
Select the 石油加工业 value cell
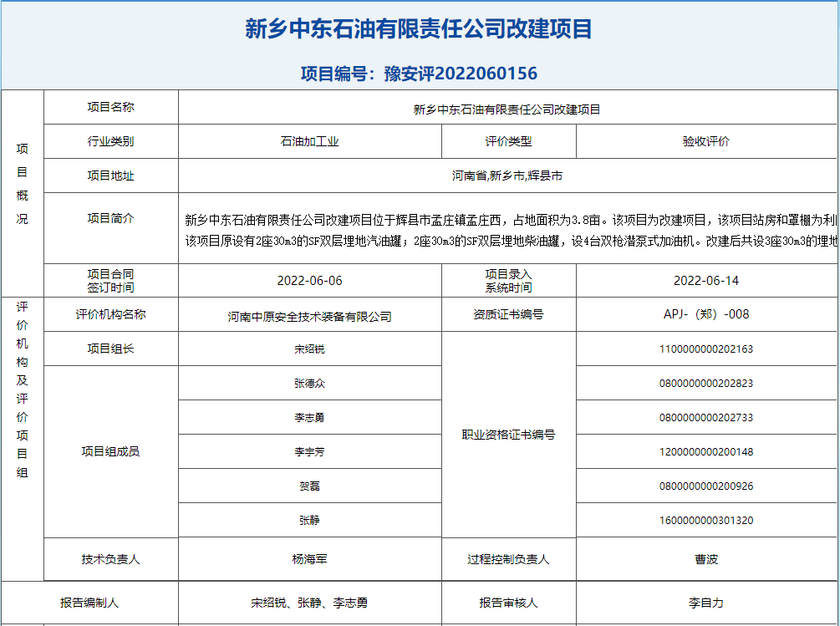(309, 141)
